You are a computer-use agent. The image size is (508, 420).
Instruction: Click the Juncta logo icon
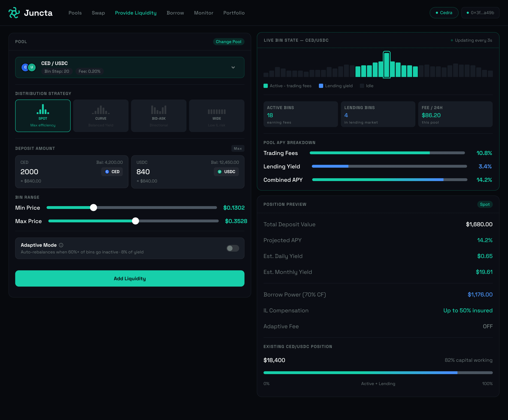pyautogui.click(x=14, y=13)
